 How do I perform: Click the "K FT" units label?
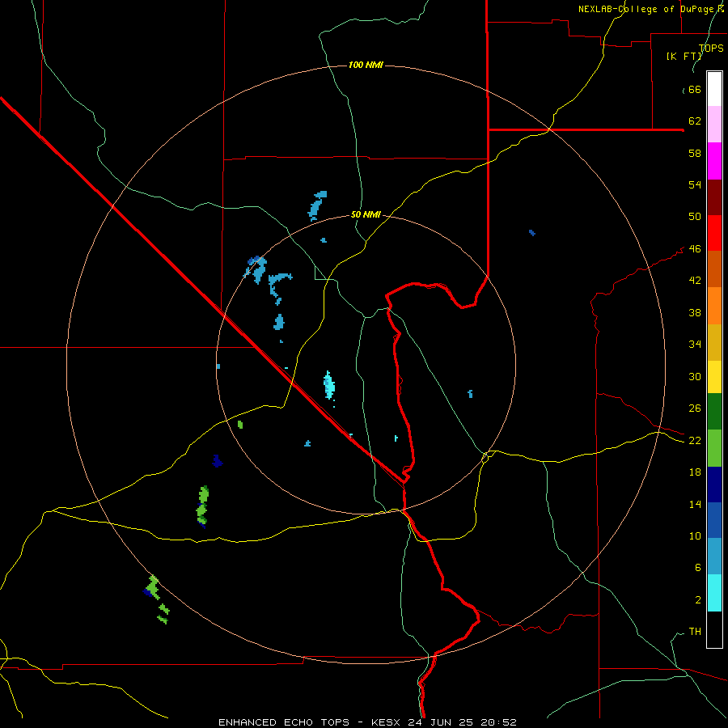click(684, 56)
